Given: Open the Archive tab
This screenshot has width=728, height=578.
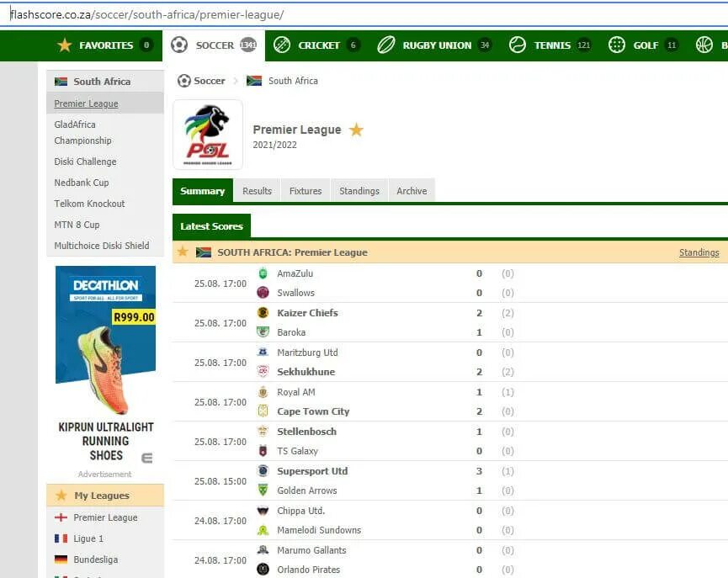Looking at the screenshot, I should coord(412,191).
